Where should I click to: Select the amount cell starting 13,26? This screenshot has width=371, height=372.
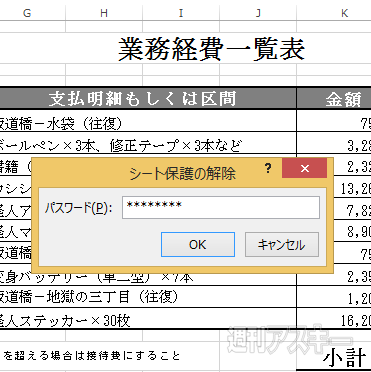pos(353,187)
